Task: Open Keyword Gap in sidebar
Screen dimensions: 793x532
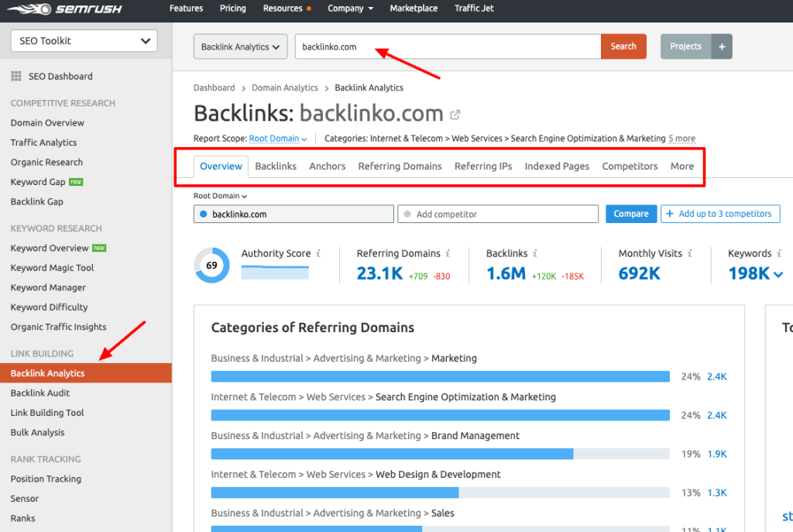Action: [38, 182]
